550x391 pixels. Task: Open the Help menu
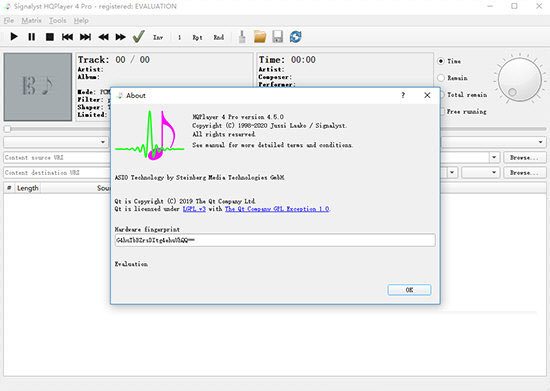pyautogui.click(x=81, y=20)
